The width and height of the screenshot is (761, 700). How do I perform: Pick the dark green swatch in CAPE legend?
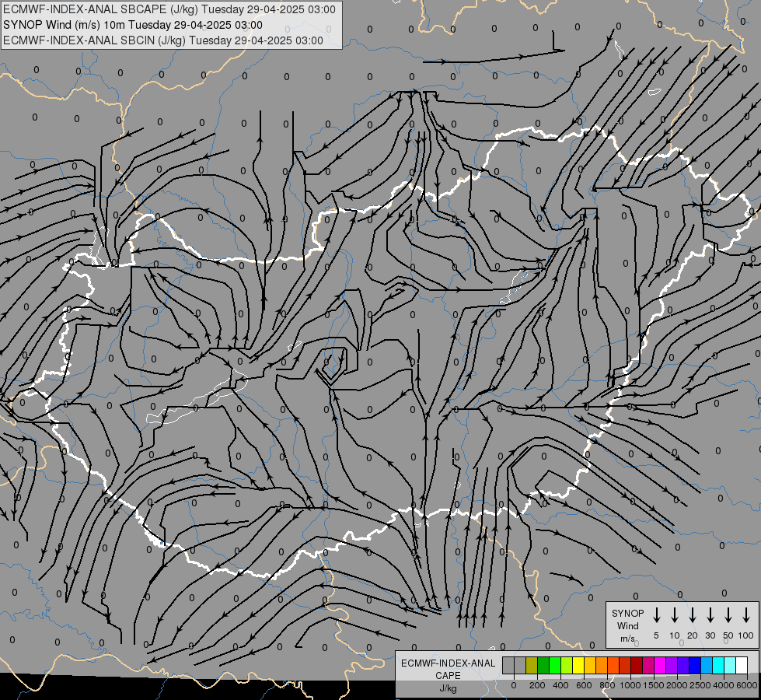point(543,665)
